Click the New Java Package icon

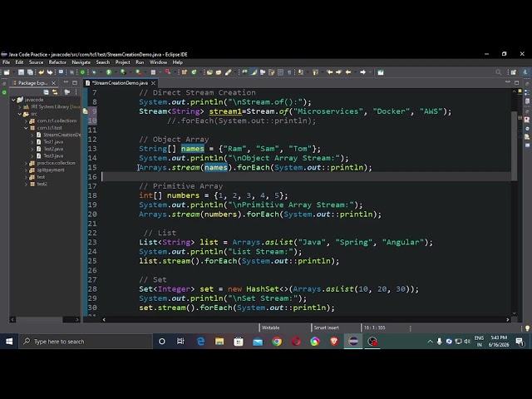(185, 72)
